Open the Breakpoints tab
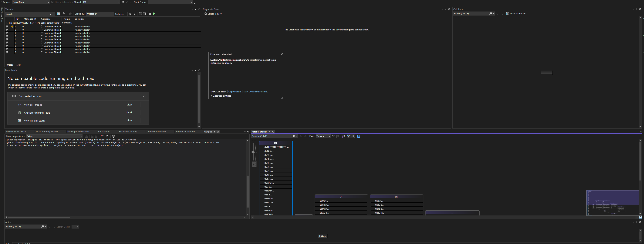The image size is (644, 244). pos(104,131)
